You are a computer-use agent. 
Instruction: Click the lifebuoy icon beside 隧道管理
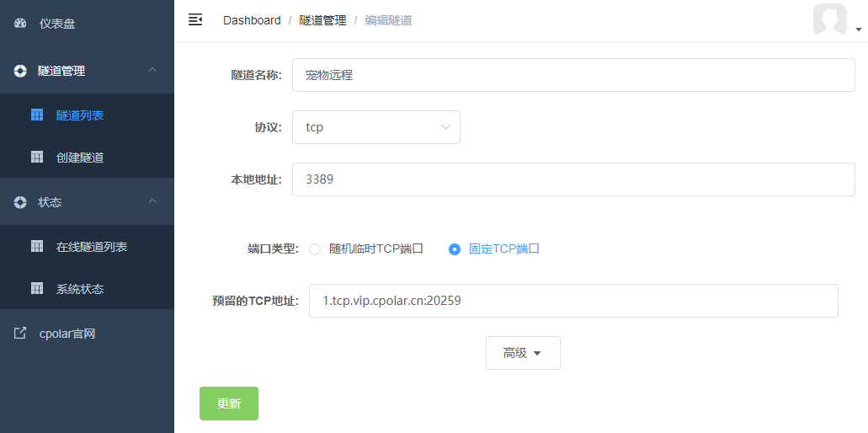[20, 71]
